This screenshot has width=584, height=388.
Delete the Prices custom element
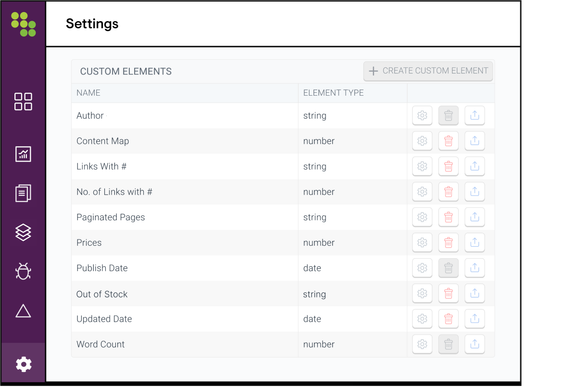(448, 242)
